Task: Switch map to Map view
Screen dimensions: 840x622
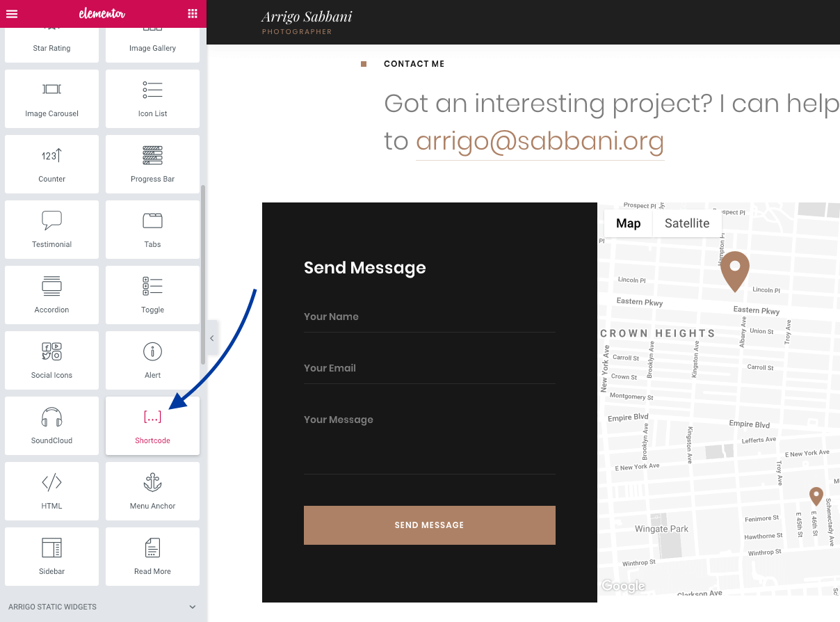Action: [628, 223]
